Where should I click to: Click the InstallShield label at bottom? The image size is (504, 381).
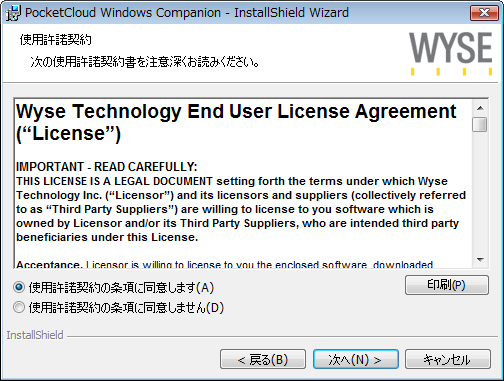35,335
